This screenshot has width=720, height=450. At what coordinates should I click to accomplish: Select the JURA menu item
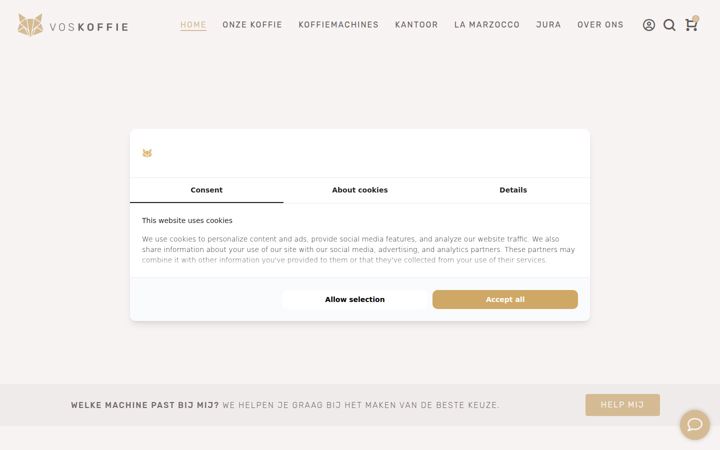click(x=548, y=25)
